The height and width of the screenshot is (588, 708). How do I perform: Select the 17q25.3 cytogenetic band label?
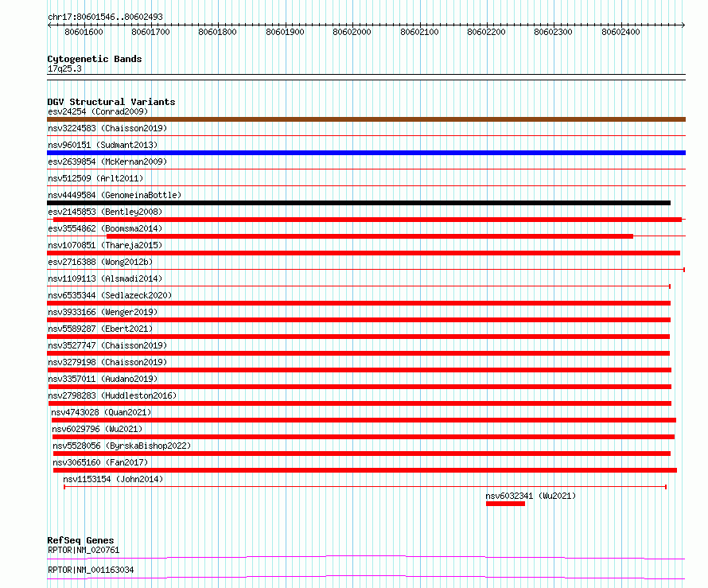click(64, 69)
